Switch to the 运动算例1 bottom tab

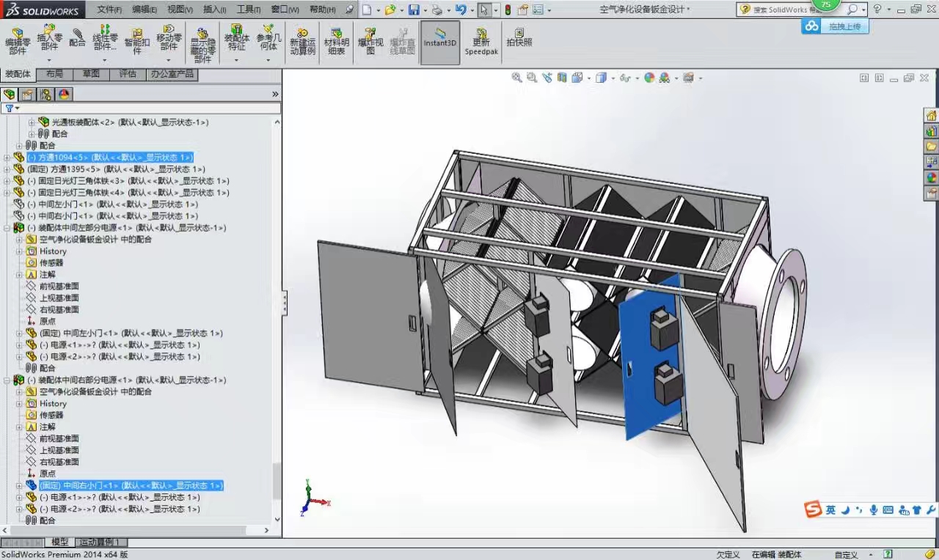click(x=101, y=542)
